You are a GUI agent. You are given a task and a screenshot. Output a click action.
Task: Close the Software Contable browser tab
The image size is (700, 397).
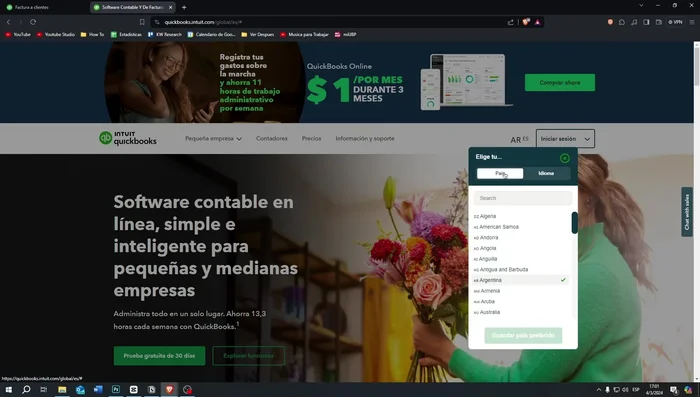coord(171,7)
